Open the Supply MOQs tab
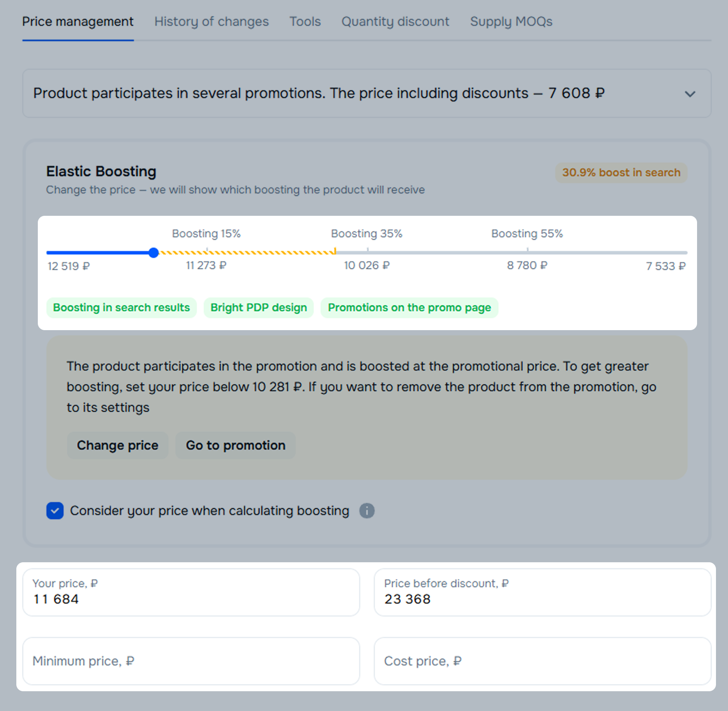The height and width of the screenshot is (711, 728). tap(511, 21)
